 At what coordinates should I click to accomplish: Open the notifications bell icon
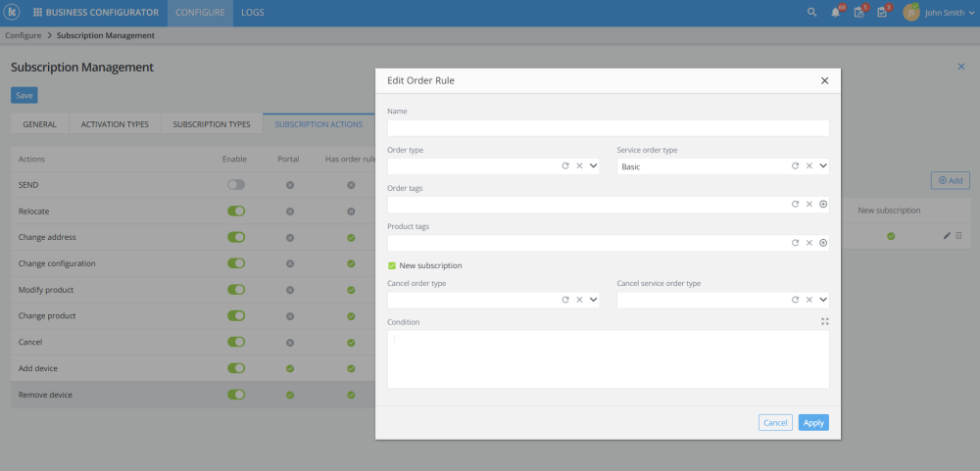pyautogui.click(x=836, y=13)
